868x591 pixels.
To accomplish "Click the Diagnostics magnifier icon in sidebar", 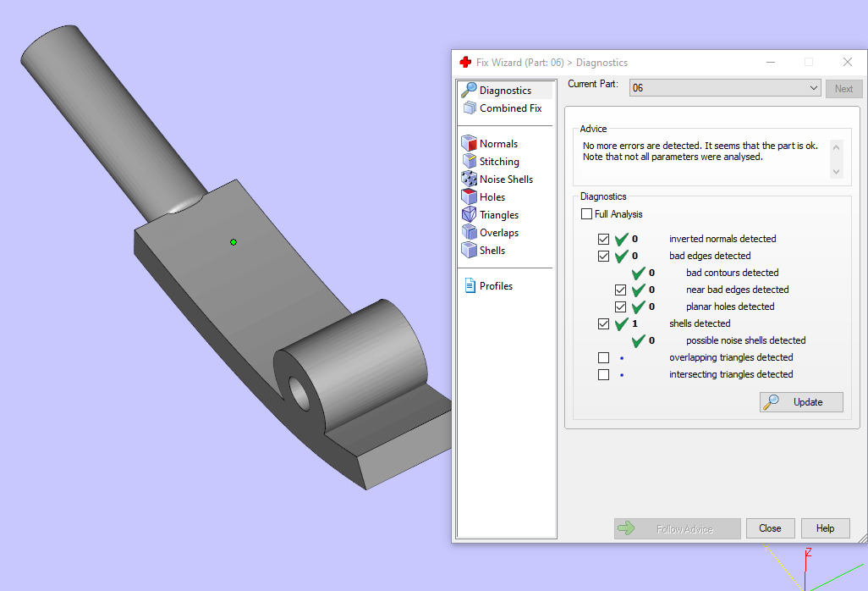I will tap(469, 90).
